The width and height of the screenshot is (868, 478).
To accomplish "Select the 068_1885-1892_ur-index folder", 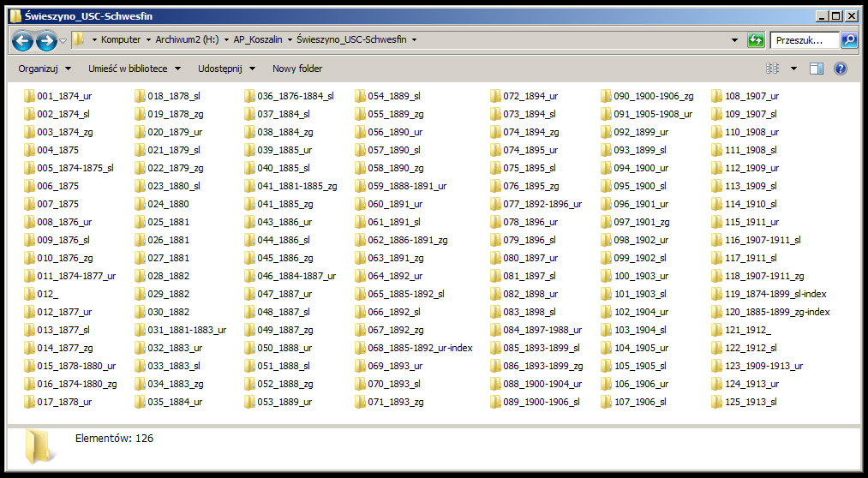I will (x=420, y=348).
